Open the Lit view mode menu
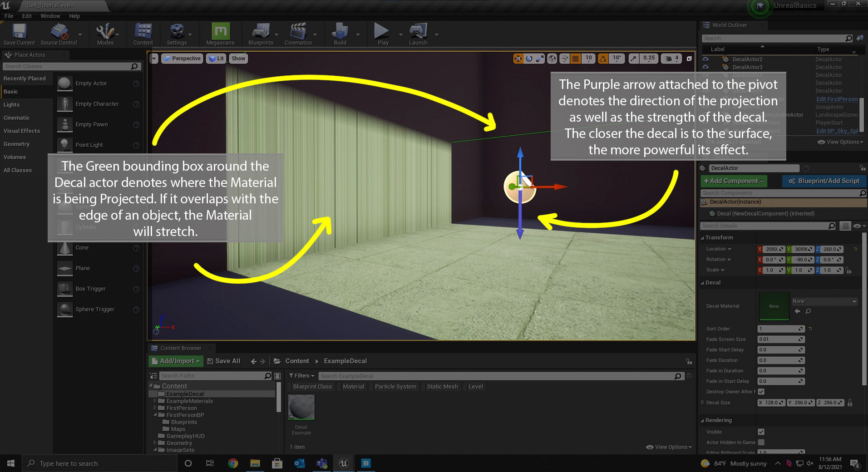 point(217,59)
